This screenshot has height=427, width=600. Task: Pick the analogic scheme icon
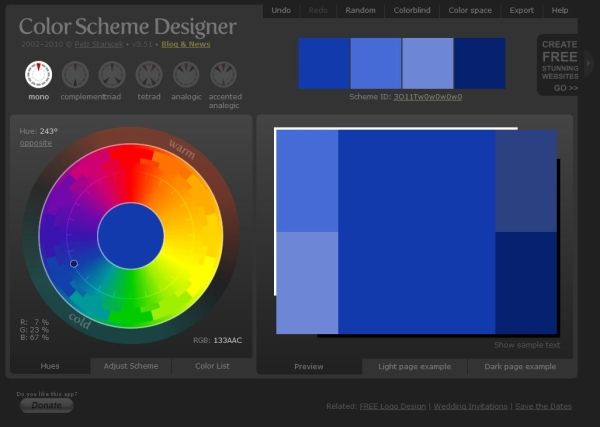pos(186,75)
